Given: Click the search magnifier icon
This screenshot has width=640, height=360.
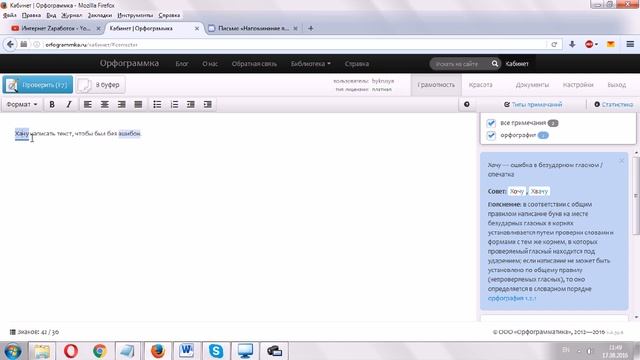Looking at the screenshot, I should [x=495, y=64].
